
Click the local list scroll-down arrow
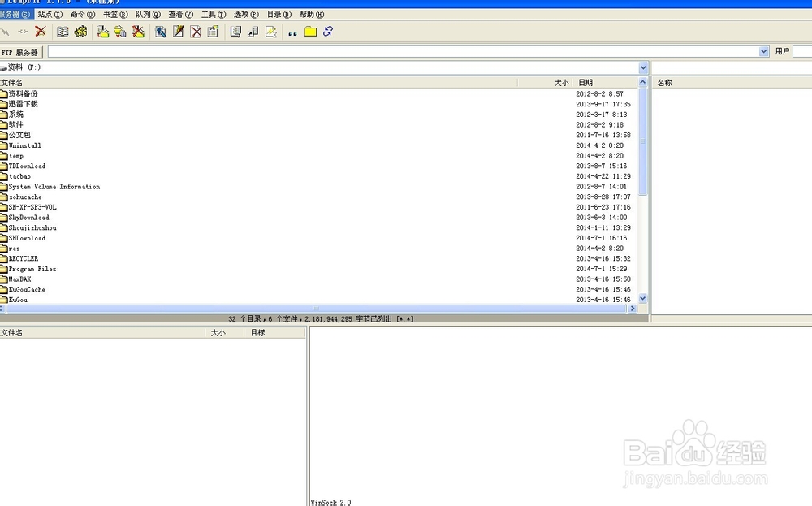pyautogui.click(x=642, y=298)
